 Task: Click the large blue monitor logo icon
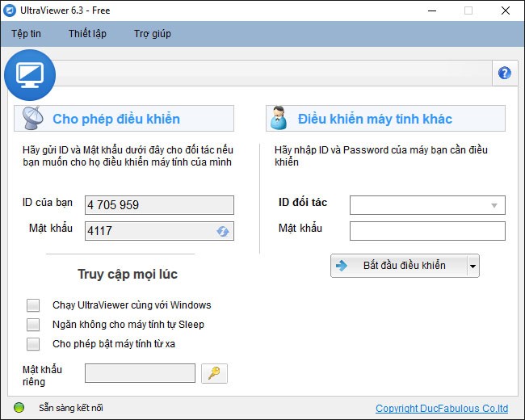point(30,74)
